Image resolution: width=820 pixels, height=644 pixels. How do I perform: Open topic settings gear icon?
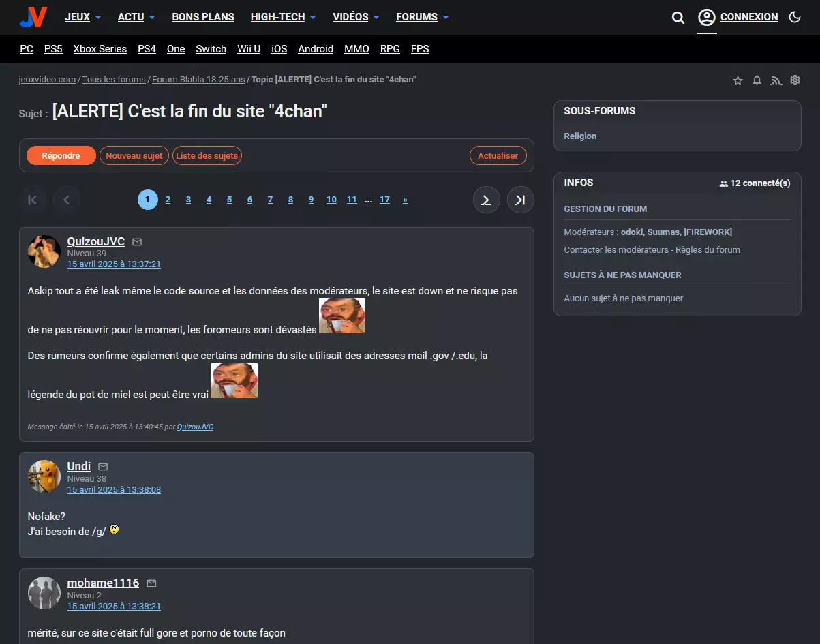point(795,80)
